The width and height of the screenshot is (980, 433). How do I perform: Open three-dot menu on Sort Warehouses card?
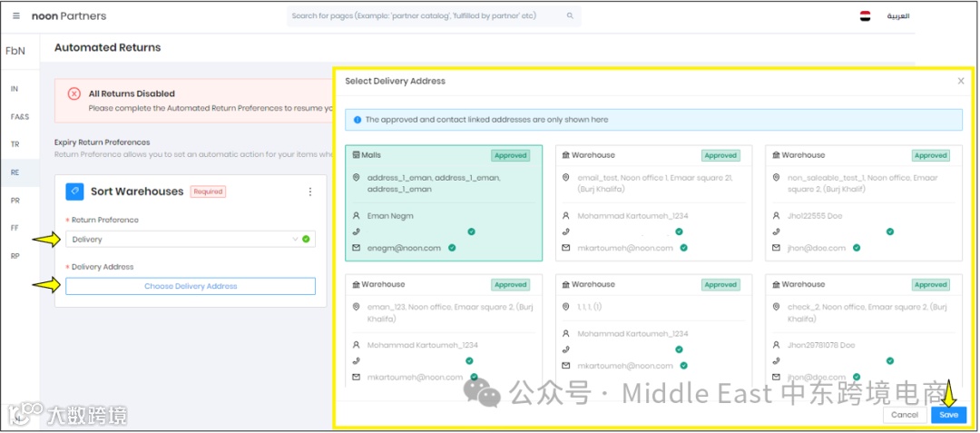310,192
